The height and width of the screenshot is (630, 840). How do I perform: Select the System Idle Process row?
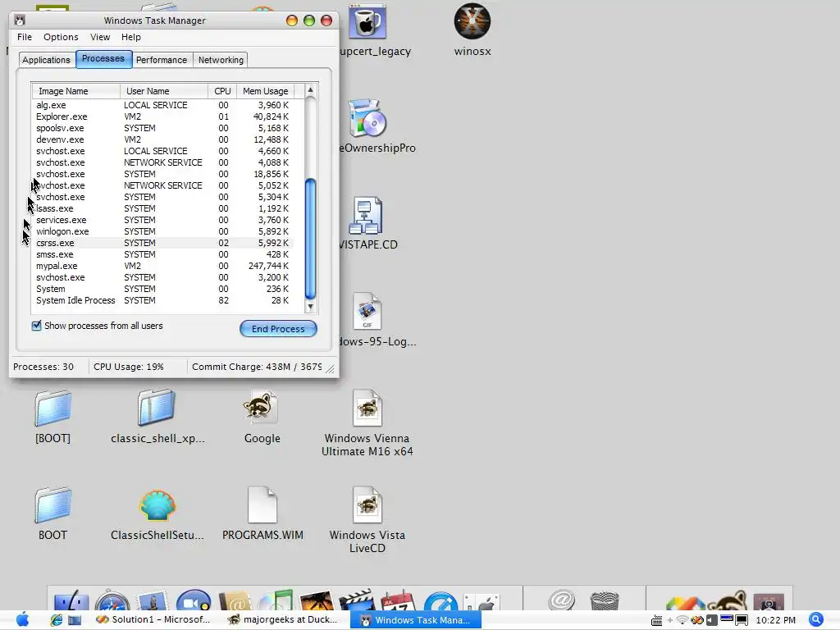(163, 300)
